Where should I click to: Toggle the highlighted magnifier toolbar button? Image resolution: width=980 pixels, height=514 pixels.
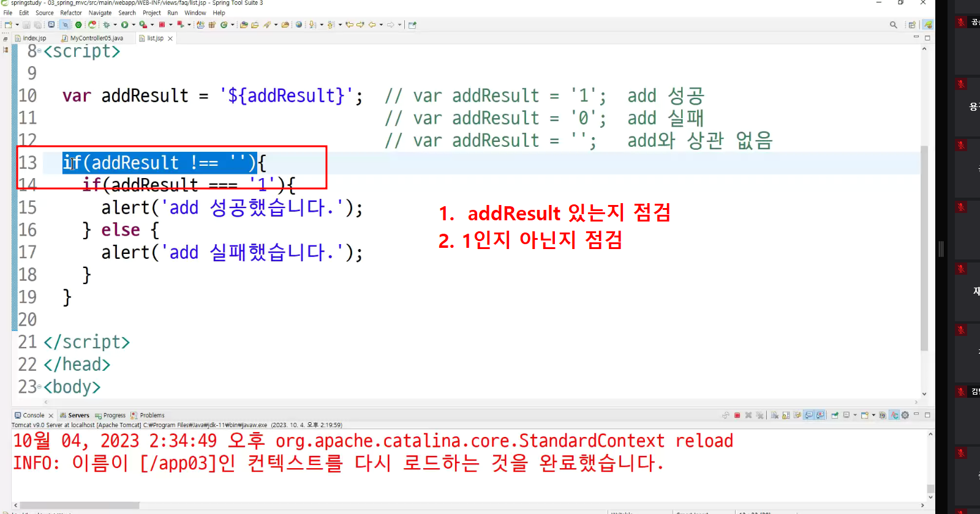(x=65, y=25)
